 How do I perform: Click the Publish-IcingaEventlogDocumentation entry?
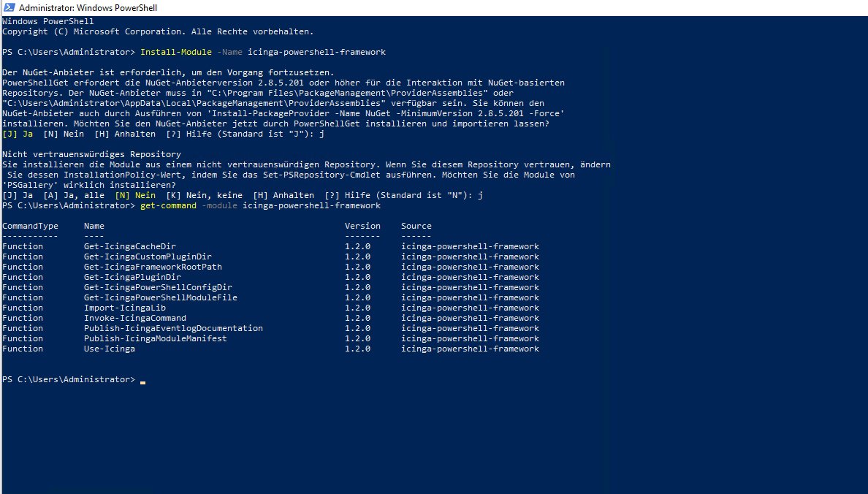point(173,329)
